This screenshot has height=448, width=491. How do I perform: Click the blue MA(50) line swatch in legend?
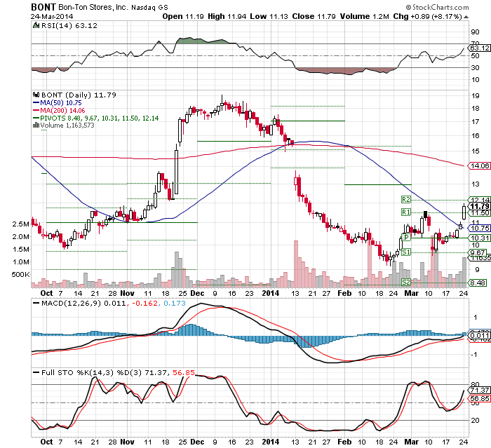36,102
